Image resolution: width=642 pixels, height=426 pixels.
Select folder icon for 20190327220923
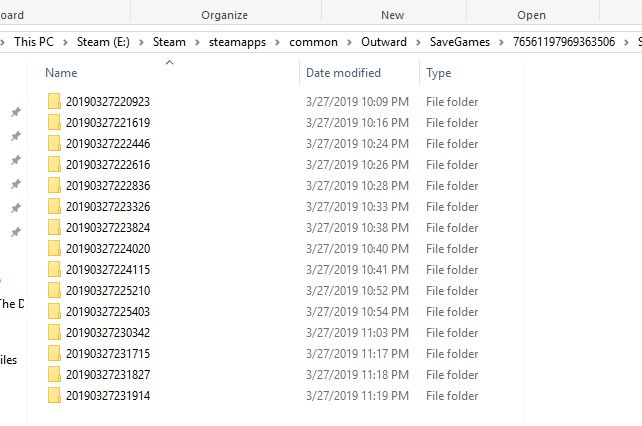click(54, 101)
